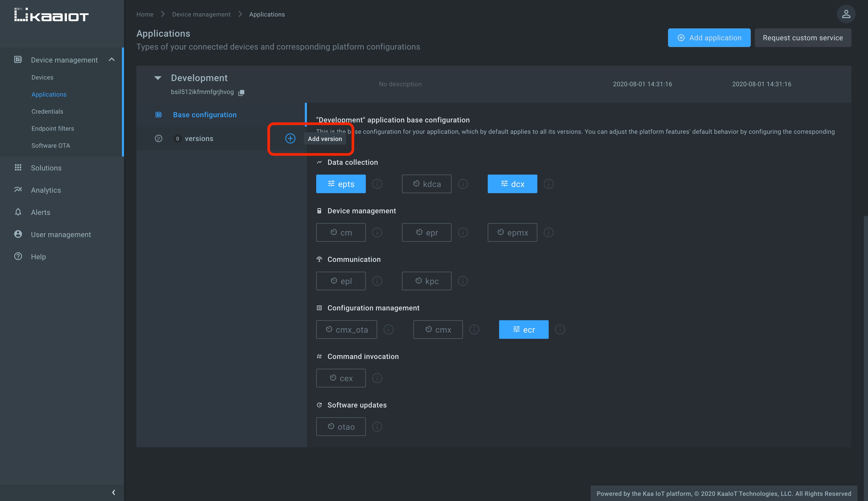Click the User management person icon
868x501 pixels.
coord(18,234)
